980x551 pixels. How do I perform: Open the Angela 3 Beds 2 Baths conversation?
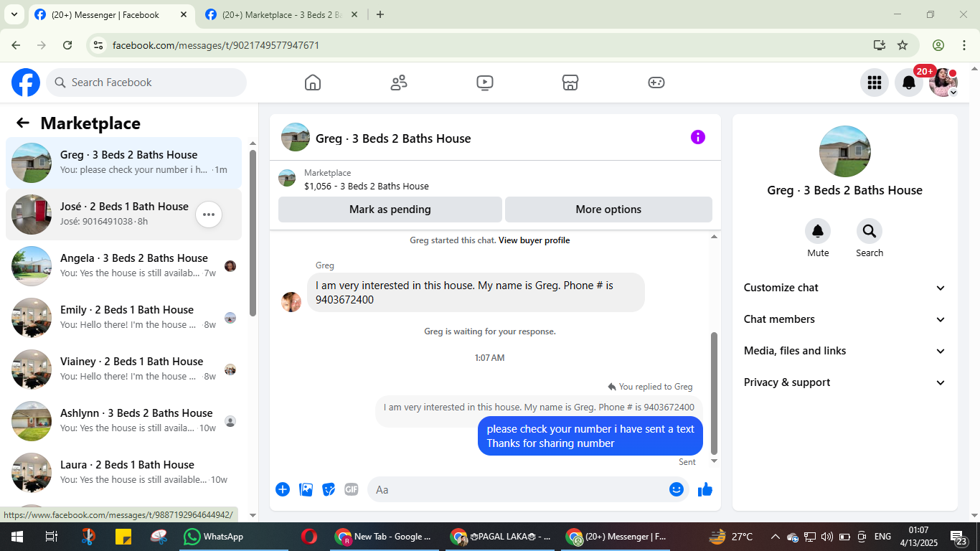[123, 266]
